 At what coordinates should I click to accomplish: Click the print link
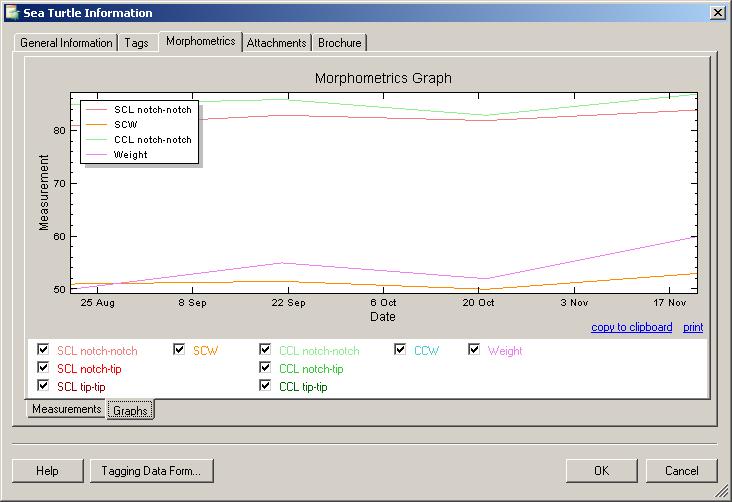(x=693, y=327)
